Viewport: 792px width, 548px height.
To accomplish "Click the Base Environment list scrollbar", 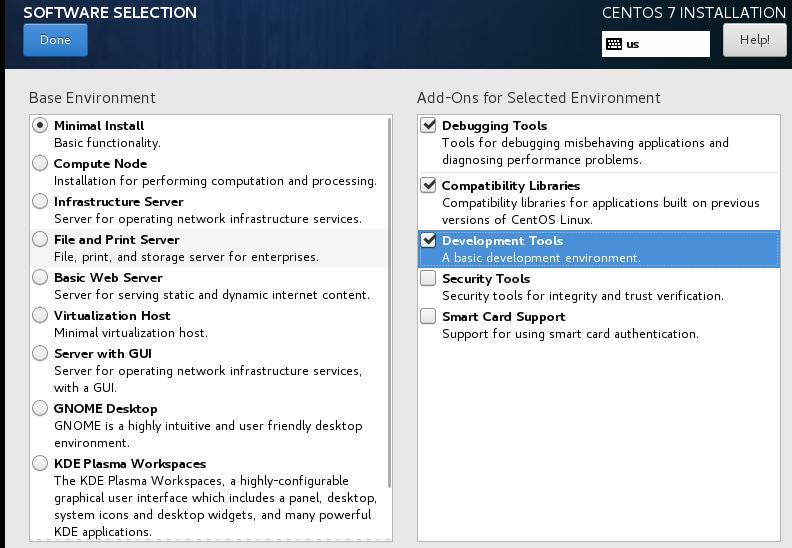I will [x=389, y=300].
